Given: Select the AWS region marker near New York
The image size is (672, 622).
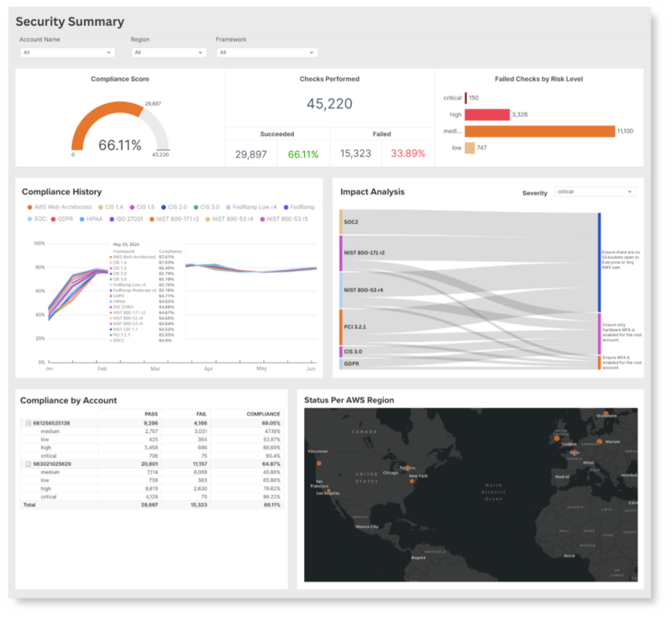Looking at the screenshot, I should [x=412, y=481].
